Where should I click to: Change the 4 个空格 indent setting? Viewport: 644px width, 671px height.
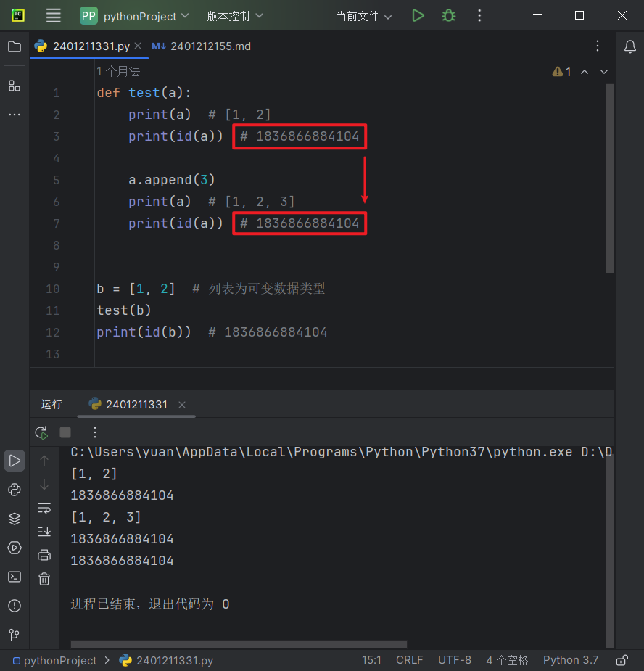pyautogui.click(x=507, y=660)
